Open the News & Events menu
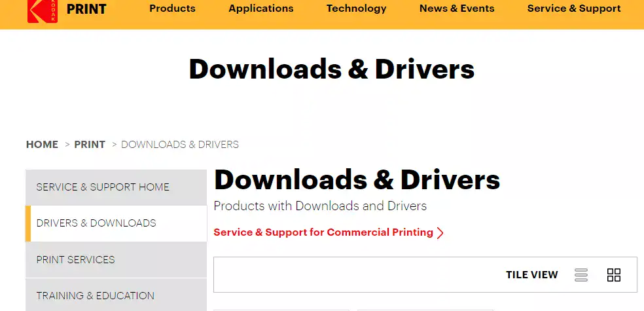 click(x=457, y=9)
